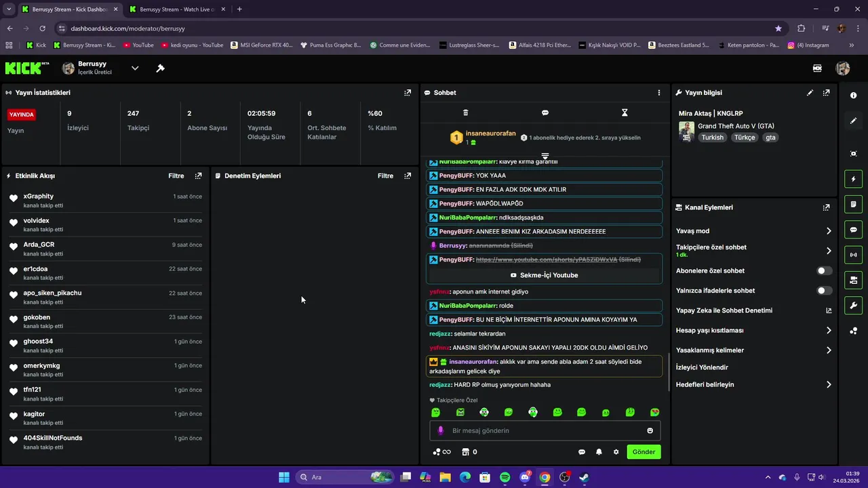Collapse leaderboard bar handle under insaneaurorafan
The width and height of the screenshot is (868, 488).
point(545,156)
